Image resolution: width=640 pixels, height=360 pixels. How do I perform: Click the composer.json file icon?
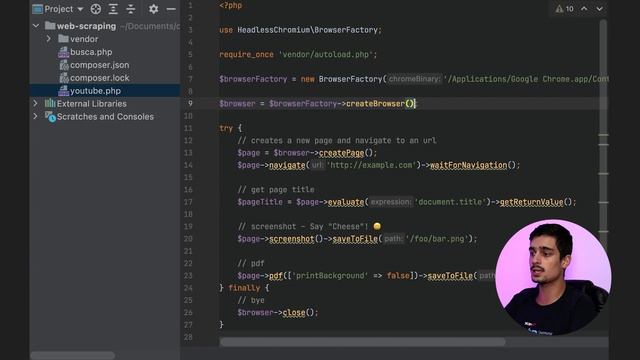(64, 65)
